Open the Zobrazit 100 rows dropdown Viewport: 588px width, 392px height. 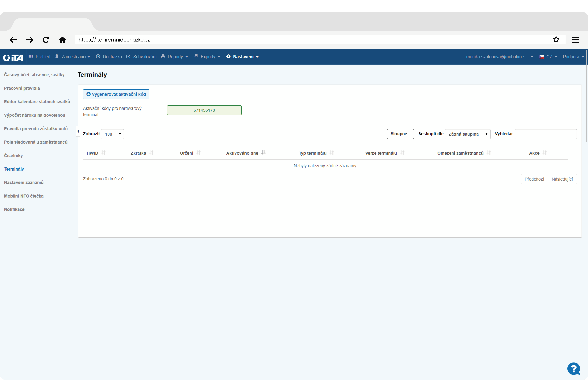click(113, 134)
